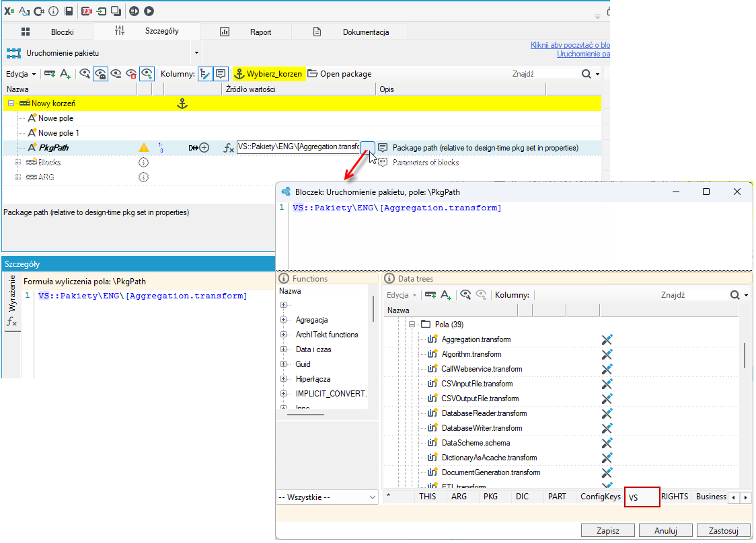Click the Wybierz_korzen button

coord(268,74)
